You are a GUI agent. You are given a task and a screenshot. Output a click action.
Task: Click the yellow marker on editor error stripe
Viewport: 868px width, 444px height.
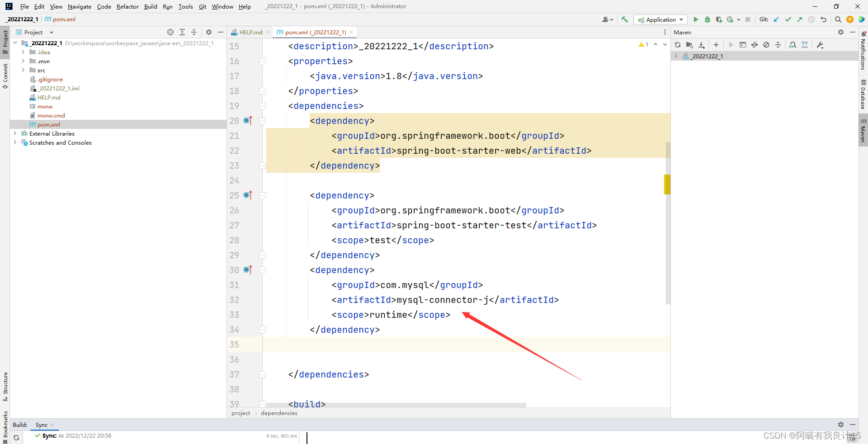point(667,184)
